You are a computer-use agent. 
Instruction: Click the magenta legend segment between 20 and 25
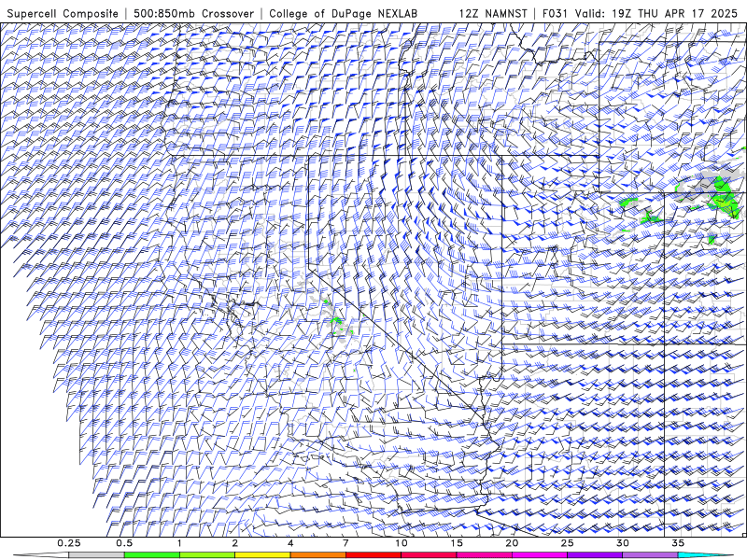pos(540,555)
